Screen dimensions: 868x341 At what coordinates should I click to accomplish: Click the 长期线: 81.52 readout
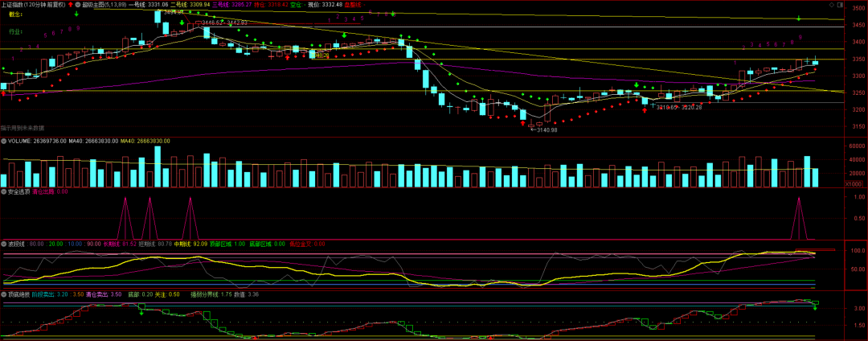coord(120,244)
